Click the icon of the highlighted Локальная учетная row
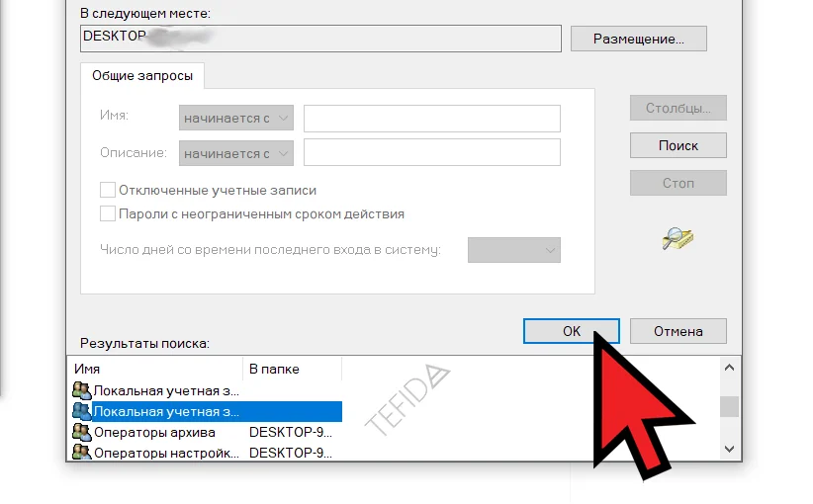Screen dimensions: 813x504 (x=81, y=411)
